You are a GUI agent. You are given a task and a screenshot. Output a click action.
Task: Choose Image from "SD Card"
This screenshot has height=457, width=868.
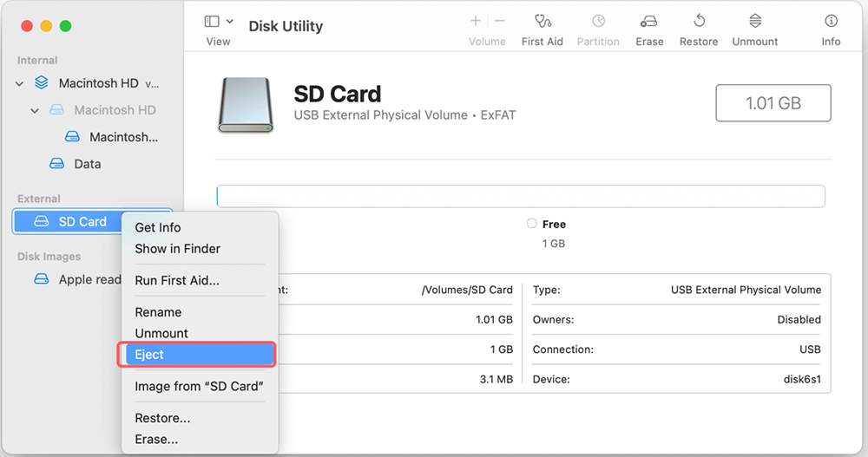[199, 386]
